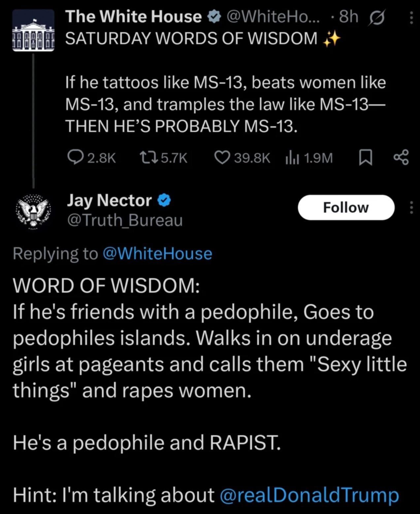Open the @WhiteHouse replying-to link
The image size is (420, 514).
click(157, 254)
